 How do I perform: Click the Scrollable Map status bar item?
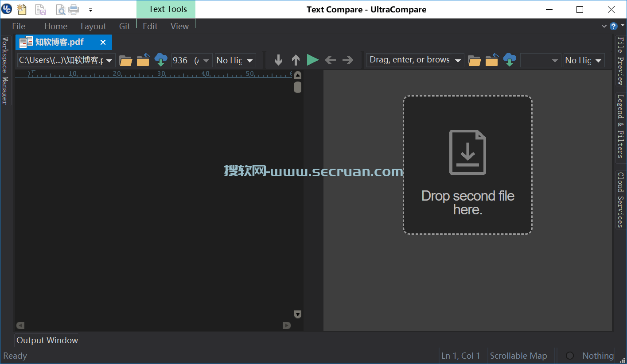click(518, 356)
